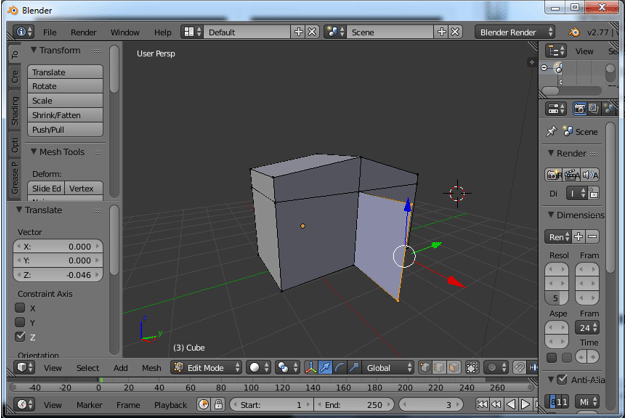This screenshot has width=627, height=418.
Task: Delete the current Scene with X
Action: (x=455, y=32)
